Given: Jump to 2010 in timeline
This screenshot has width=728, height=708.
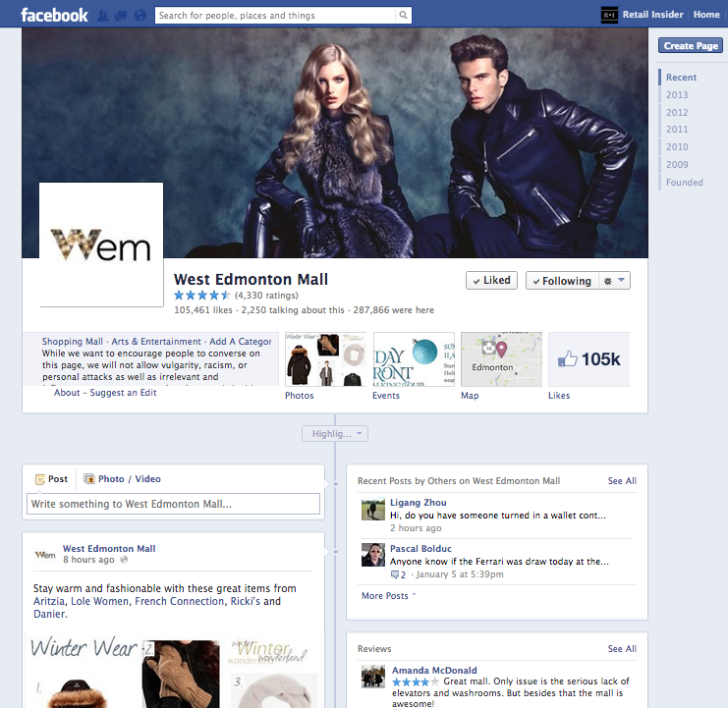Looking at the screenshot, I should [677, 147].
